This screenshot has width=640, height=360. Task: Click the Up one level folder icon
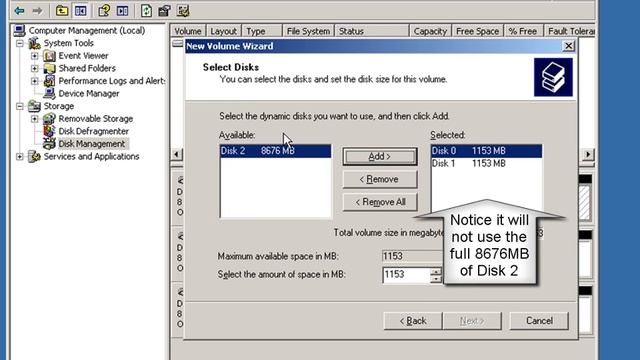point(62,11)
